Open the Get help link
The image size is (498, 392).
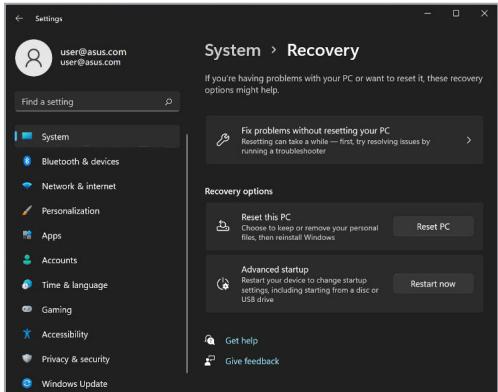[x=241, y=340]
